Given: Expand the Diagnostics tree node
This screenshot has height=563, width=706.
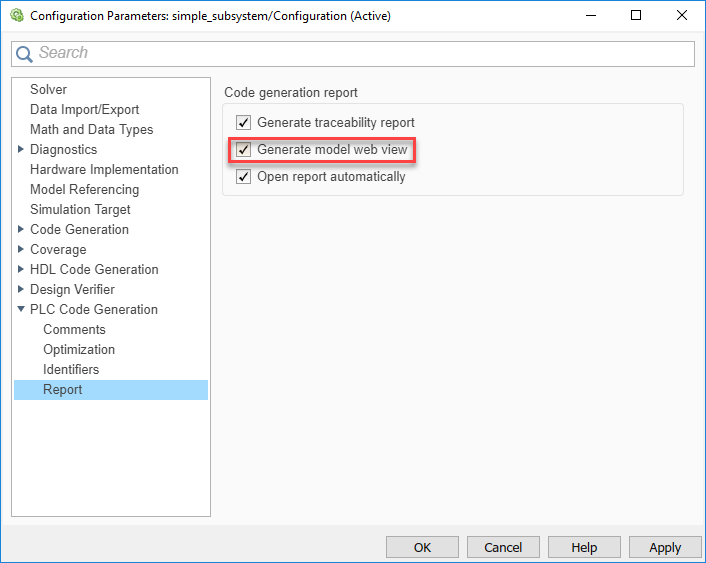Looking at the screenshot, I should pos(21,150).
